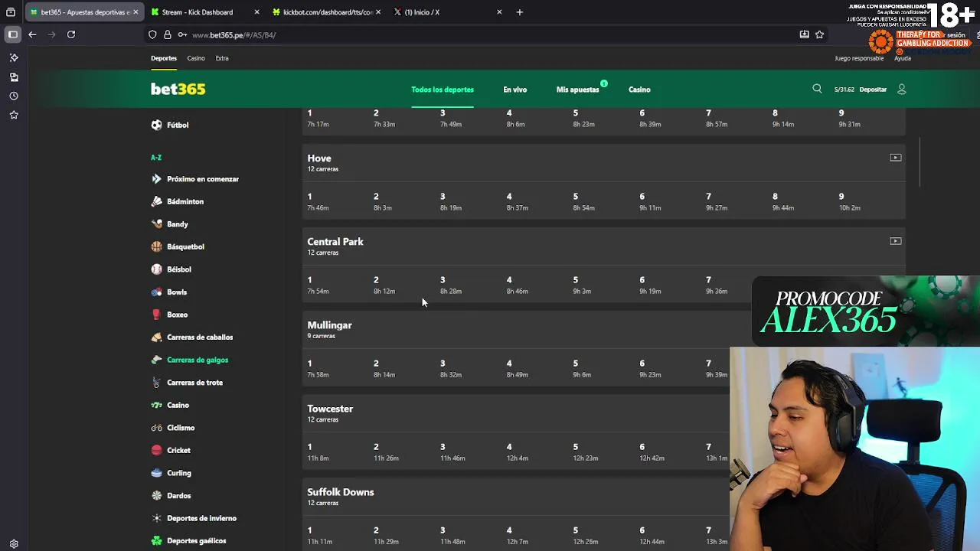Select the Deportes top navigation link
Image resolution: width=980 pixels, height=551 pixels.
click(164, 58)
